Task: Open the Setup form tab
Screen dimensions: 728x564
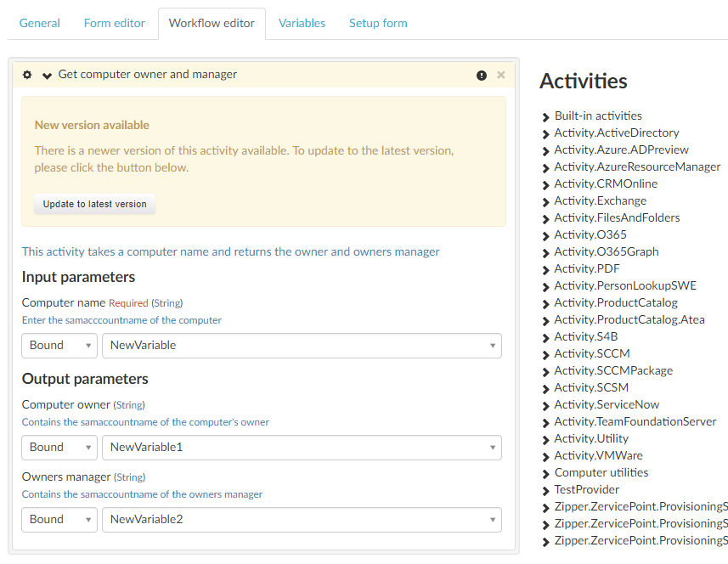Action: click(378, 23)
